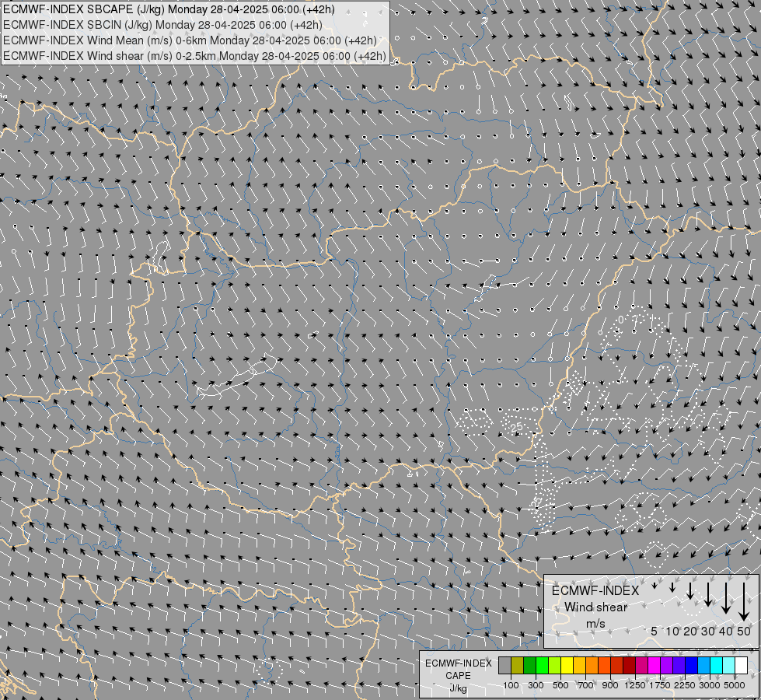Click the '10' label in shear legend
The height and width of the screenshot is (700, 761).
point(672,631)
